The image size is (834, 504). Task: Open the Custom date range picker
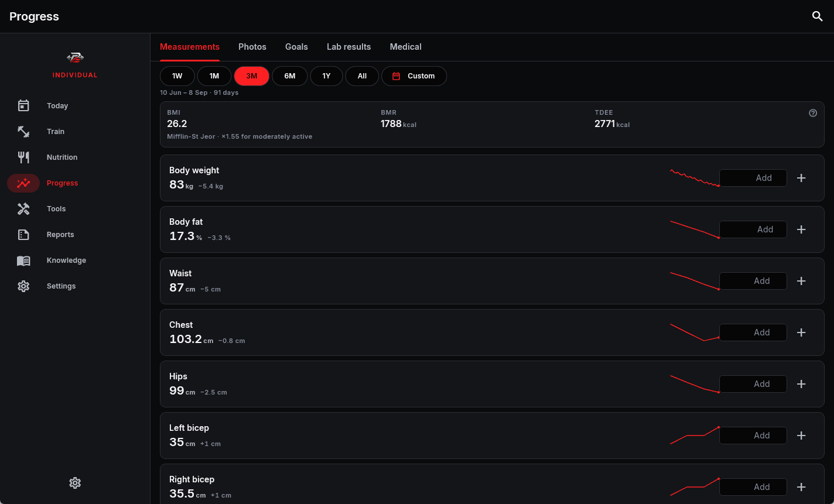414,76
